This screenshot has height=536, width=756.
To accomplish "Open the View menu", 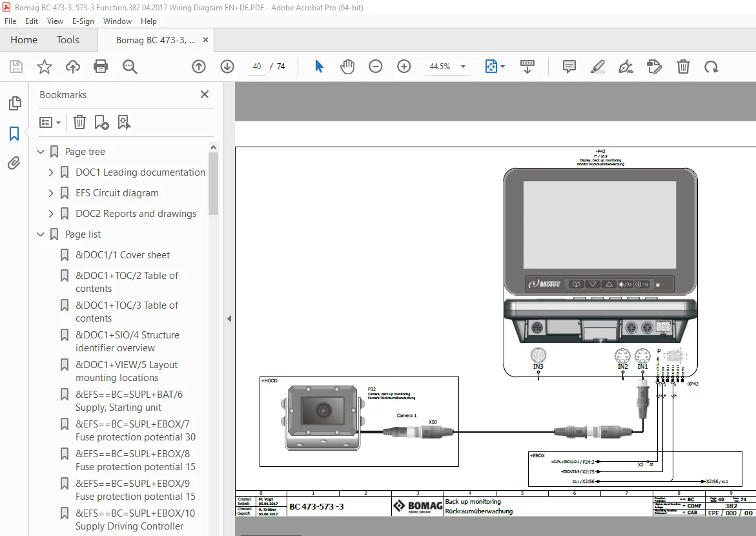I will [55, 21].
